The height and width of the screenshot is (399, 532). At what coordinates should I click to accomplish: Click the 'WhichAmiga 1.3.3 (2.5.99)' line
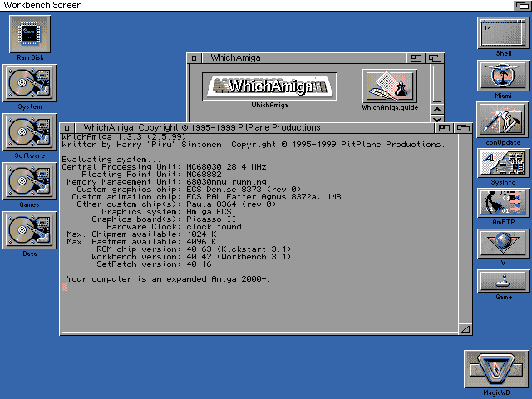(124, 137)
